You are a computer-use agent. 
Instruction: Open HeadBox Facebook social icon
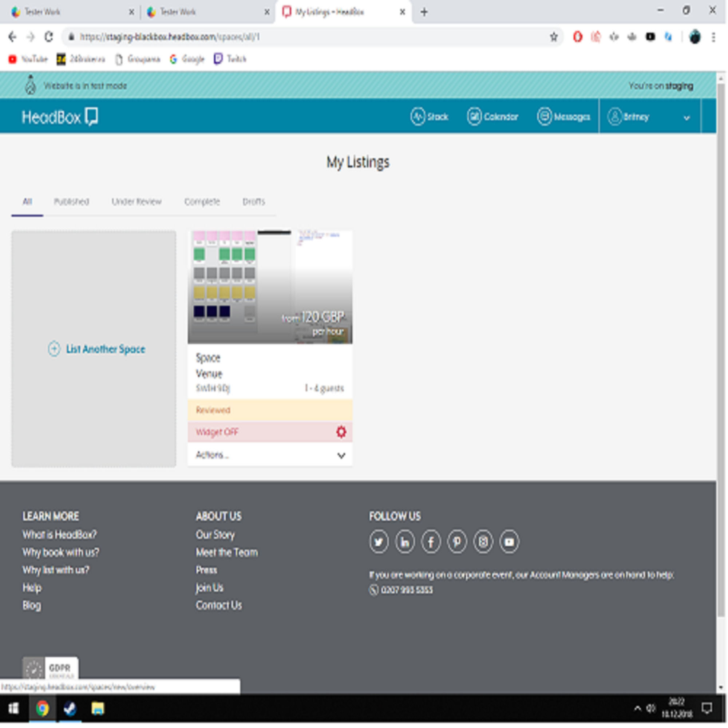(x=431, y=542)
